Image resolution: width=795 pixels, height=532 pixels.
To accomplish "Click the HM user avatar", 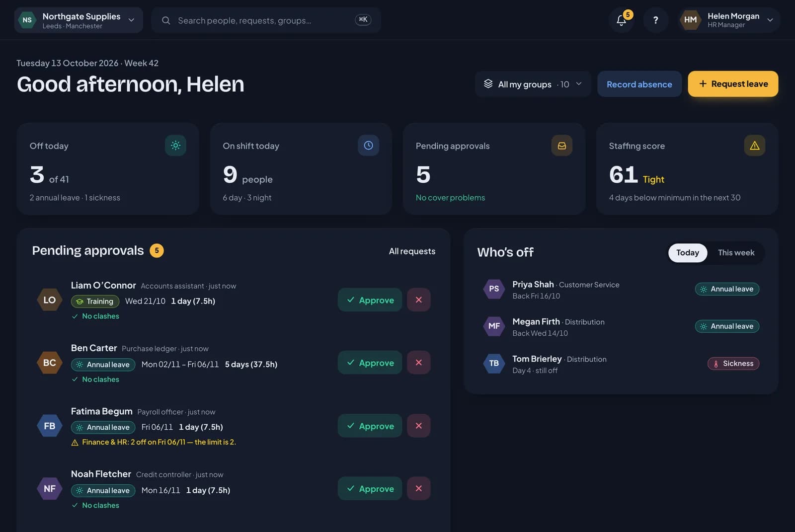I will coord(690,20).
